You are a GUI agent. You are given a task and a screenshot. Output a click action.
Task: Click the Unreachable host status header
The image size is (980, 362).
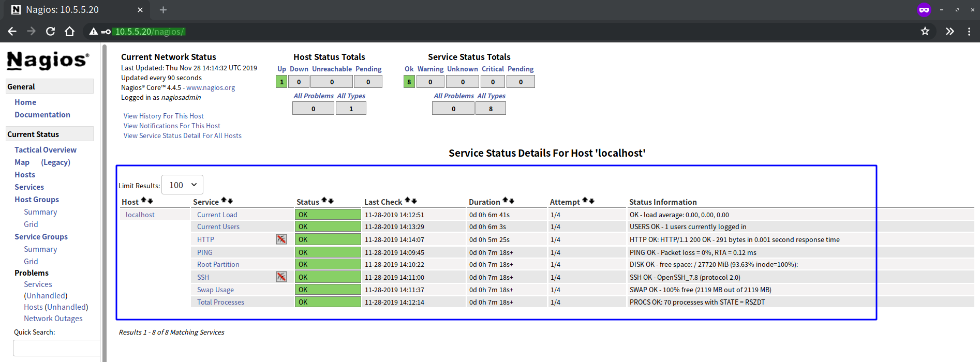[332, 69]
